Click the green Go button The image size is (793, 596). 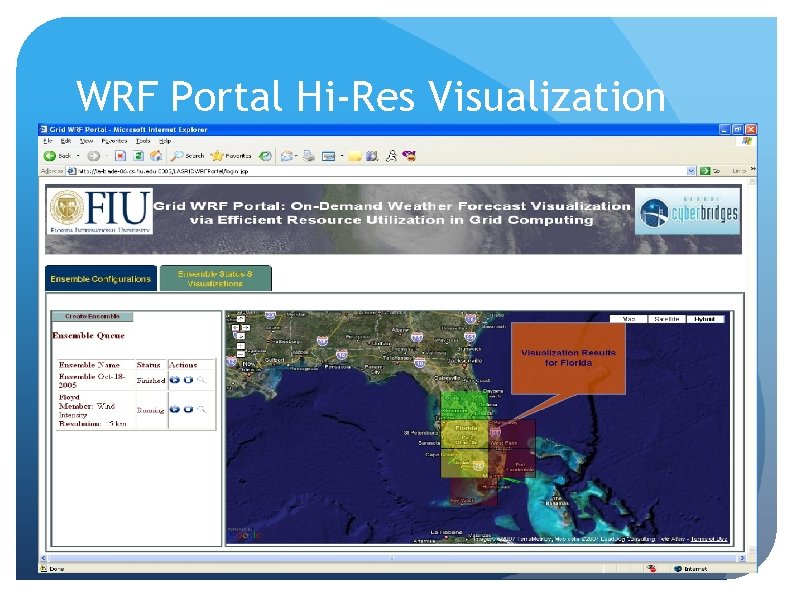click(710, 171)
